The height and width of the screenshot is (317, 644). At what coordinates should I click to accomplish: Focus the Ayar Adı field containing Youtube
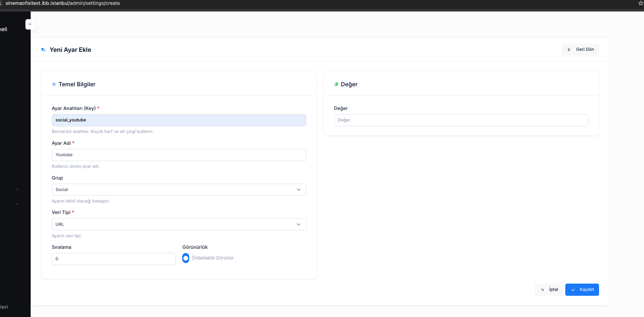coord(179,155)
